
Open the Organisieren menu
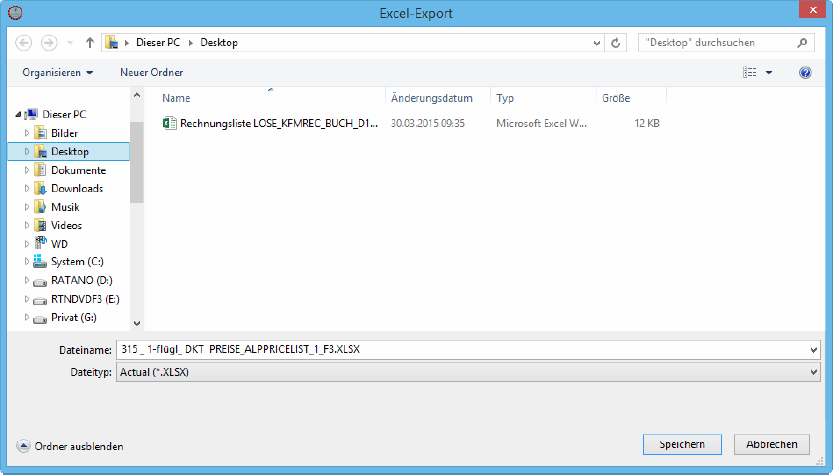pyautogui.click(x=57, y=72)
